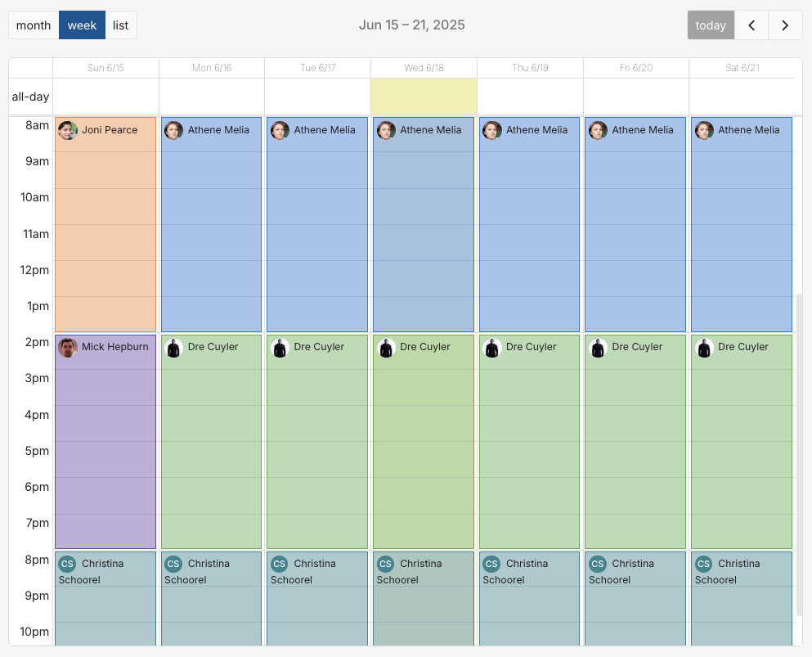Click Athene Melia's avatar on Monday's event
Screen dimensions: 812x657
173,130
